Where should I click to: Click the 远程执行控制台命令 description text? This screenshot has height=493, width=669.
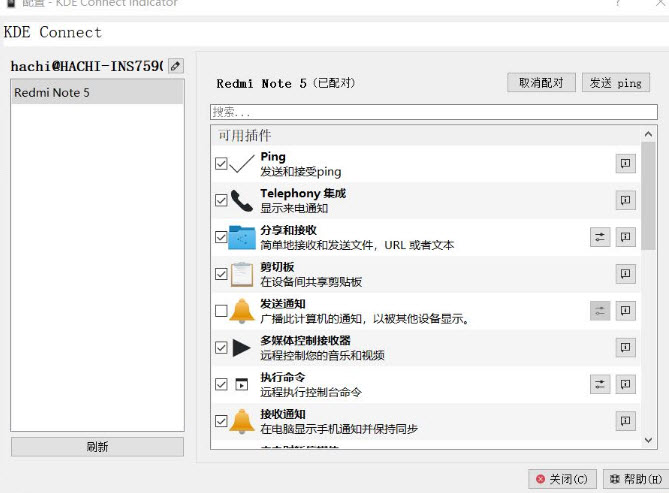[x=311, y=392]
